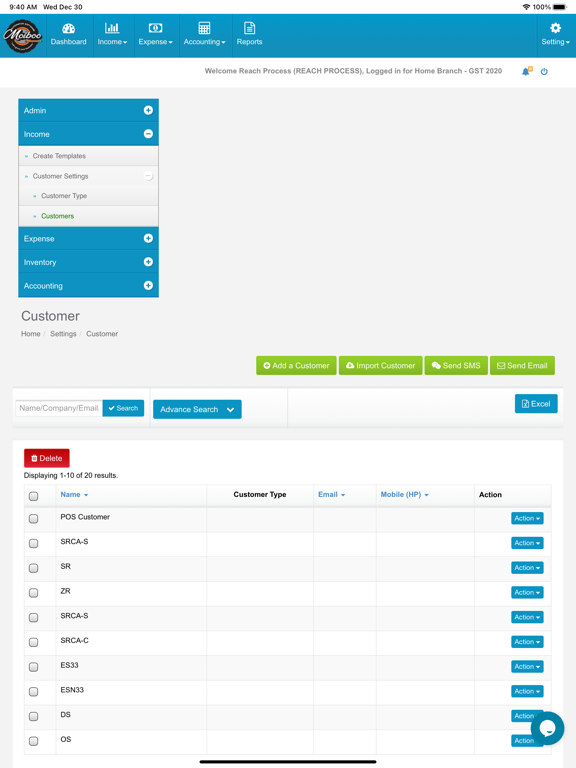The image size is (576, 768).
Task: Click the power logout icon
Action: point(544,72)
